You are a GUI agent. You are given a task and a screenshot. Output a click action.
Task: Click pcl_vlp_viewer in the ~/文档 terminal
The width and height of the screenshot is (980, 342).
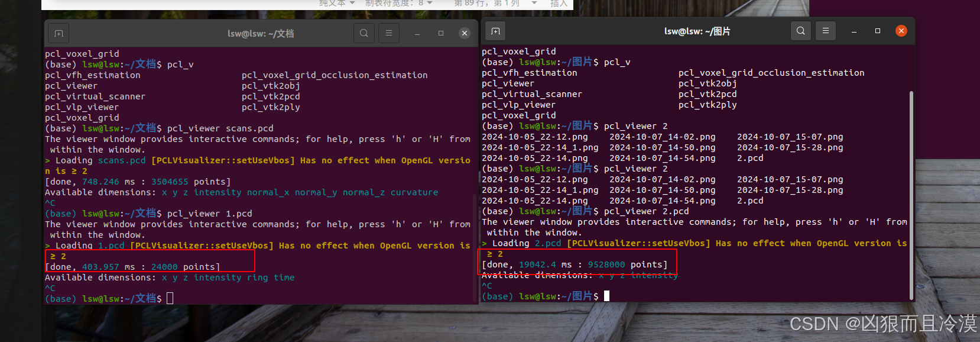pos(82,107)
